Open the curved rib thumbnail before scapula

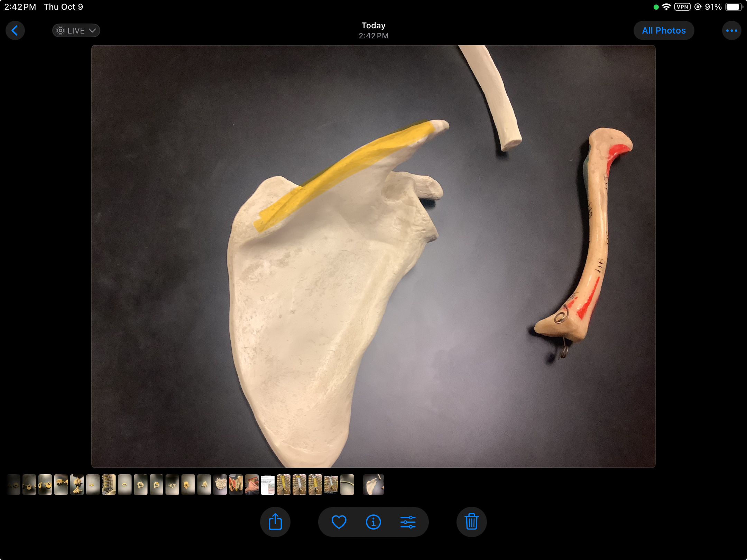(x=347, y=485)
